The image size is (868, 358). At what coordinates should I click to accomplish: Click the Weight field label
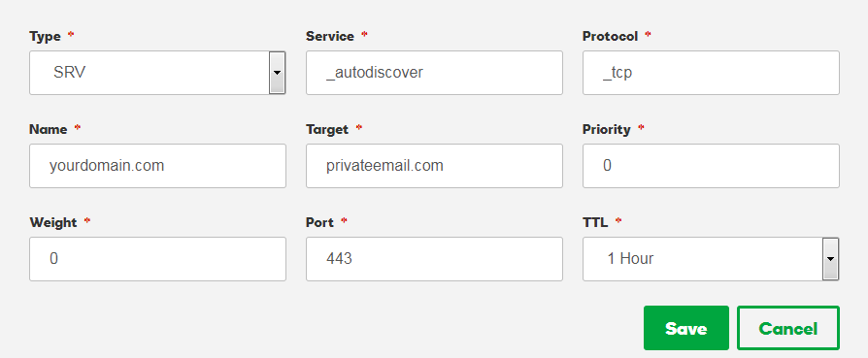(53, 222)
